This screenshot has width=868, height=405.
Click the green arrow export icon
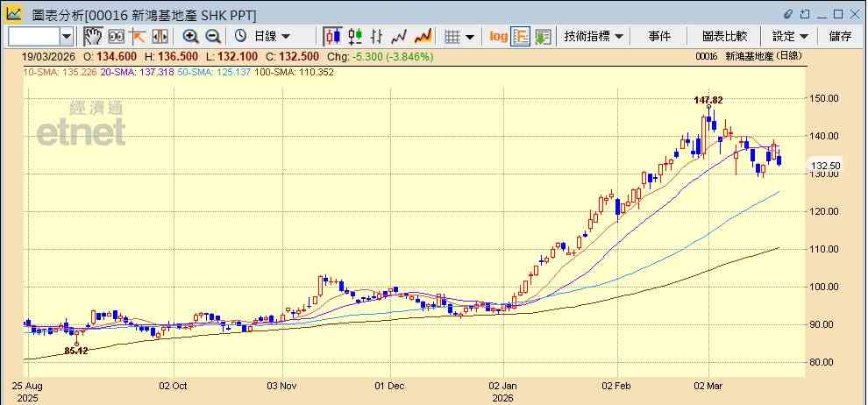click(x=543, y=37)
